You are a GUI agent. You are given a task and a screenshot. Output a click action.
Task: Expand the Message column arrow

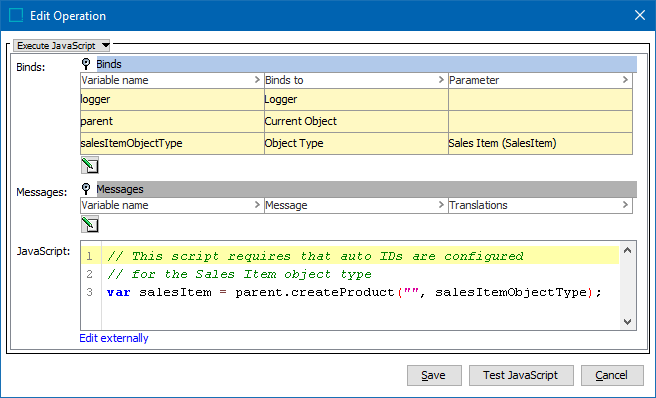pyautogui.click(x=441, y=205)
